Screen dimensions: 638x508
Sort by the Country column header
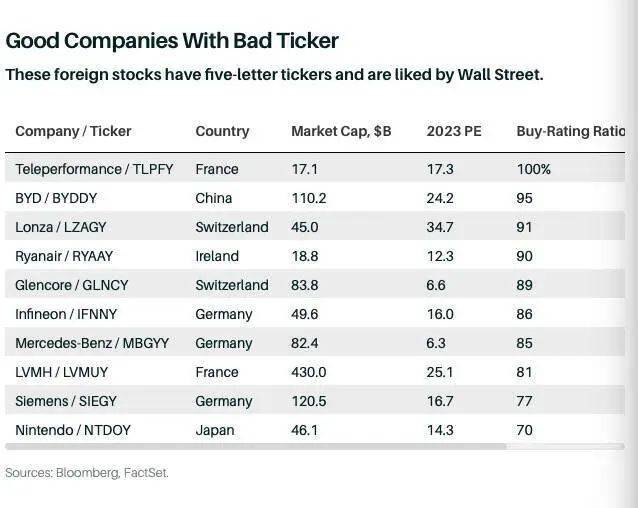[222, 131]
